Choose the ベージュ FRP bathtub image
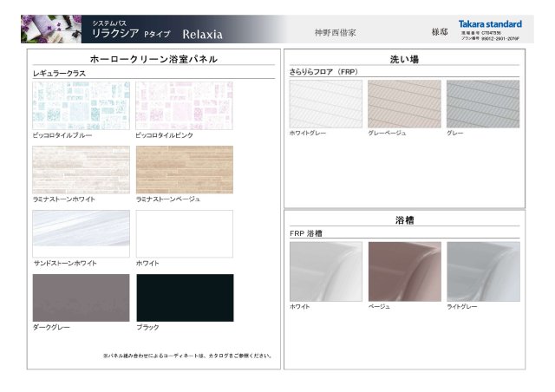The image size is (555, 392). coord(405,271)
